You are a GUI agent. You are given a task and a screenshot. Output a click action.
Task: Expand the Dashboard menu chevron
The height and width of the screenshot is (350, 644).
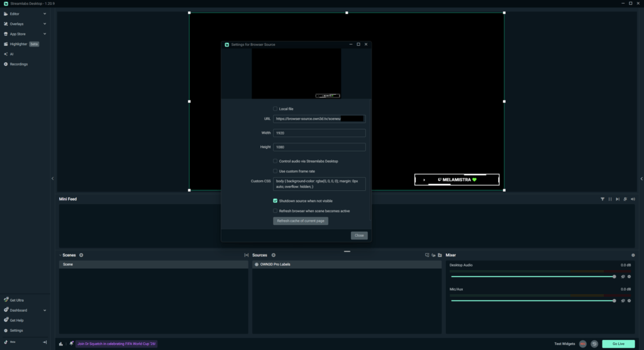[45, 310]
